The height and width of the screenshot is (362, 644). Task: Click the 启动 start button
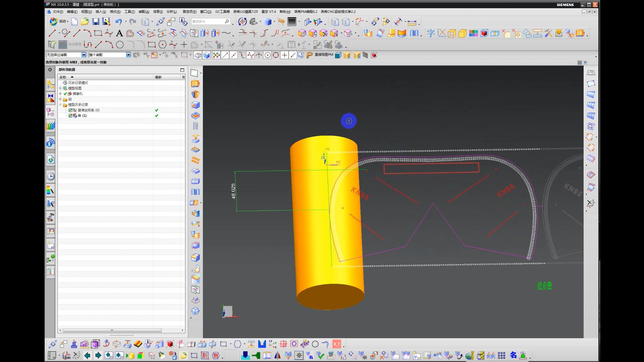[x=58, y=22]
